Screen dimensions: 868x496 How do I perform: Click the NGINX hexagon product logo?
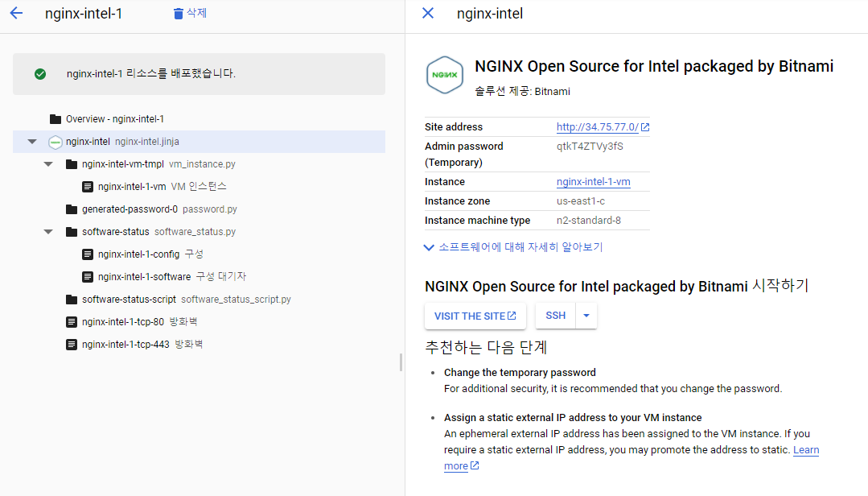[x=445, y=75]
